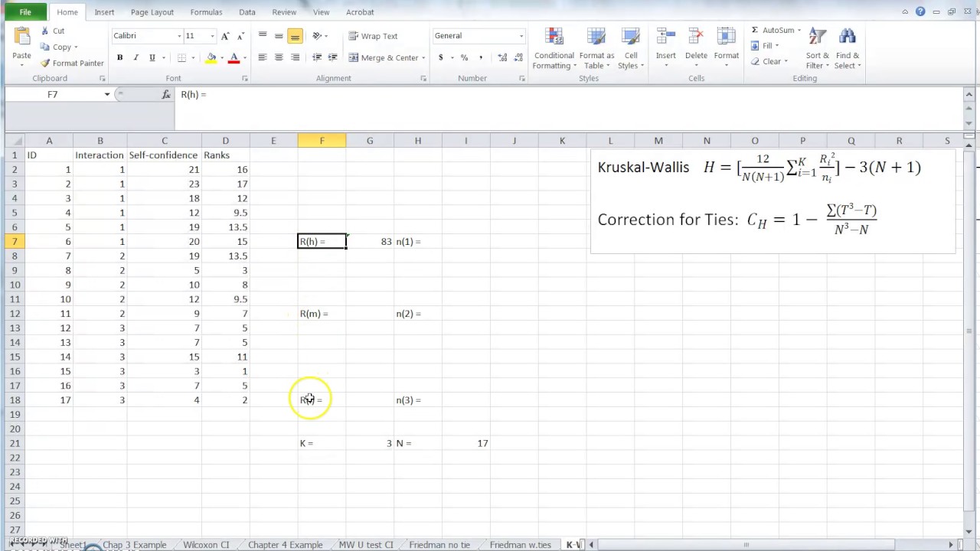Select cell G7 containing 83
Image resolution: width=980 pixels, height=551 pixels.
click(370, 242)
